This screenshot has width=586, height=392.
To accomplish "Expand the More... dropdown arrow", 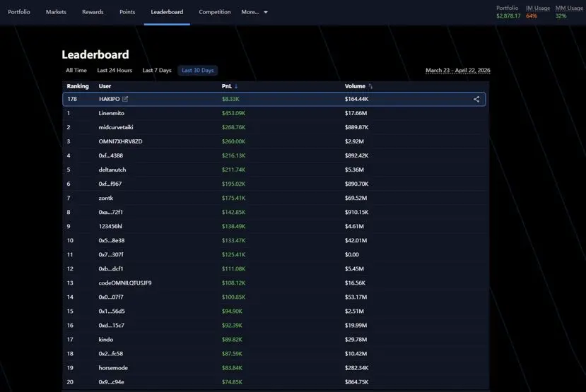I will click(x=266, y=12).
